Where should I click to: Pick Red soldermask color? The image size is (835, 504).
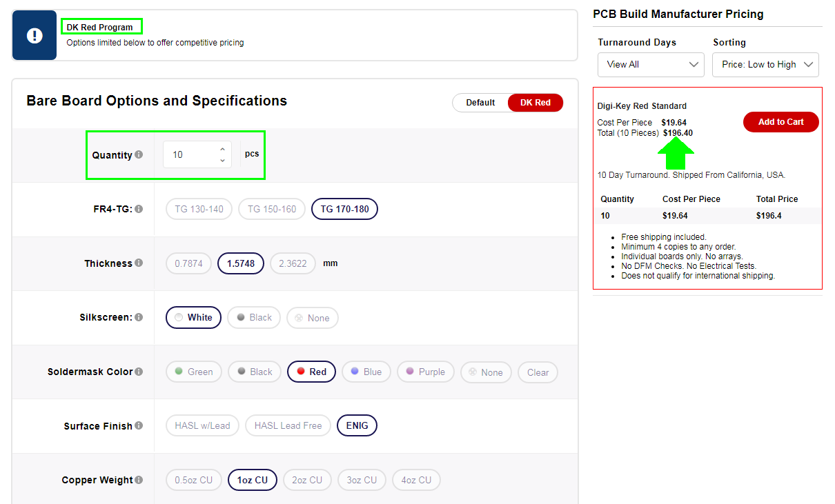click(311, 372)
